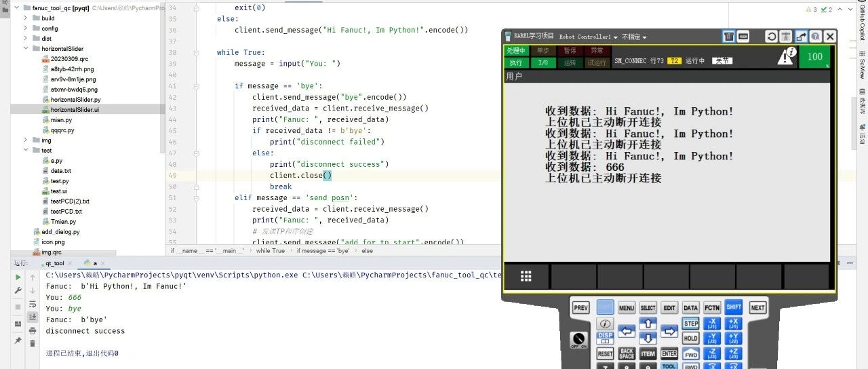Turn the pendant OFF/ON enable switch

[x=578, y=338]
